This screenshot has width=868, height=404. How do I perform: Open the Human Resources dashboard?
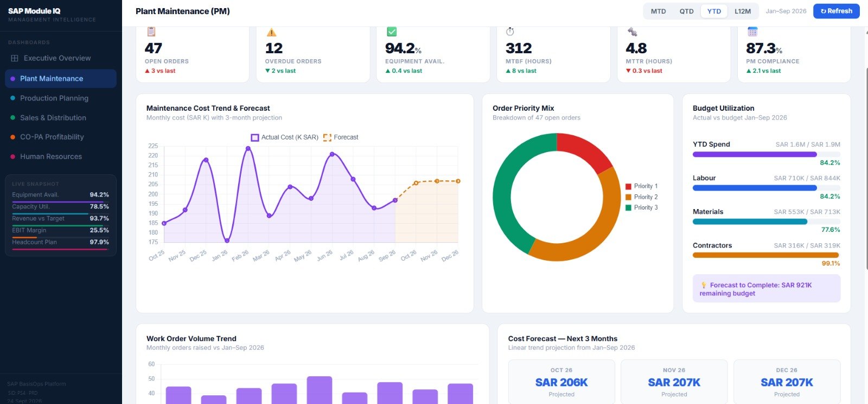(x=61, y=157)
